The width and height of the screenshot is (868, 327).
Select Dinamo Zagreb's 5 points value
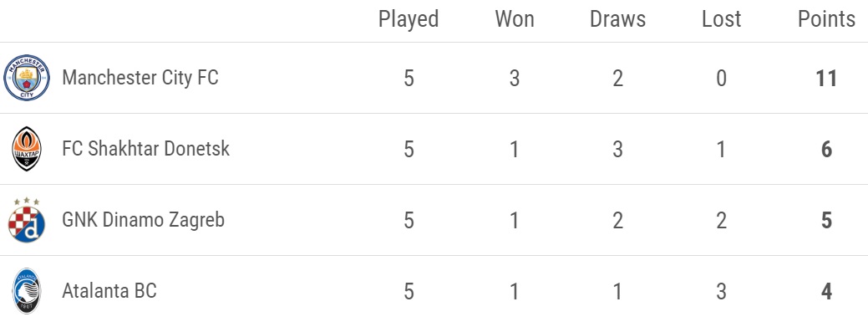pyautogui.click(x=826, y=221)
